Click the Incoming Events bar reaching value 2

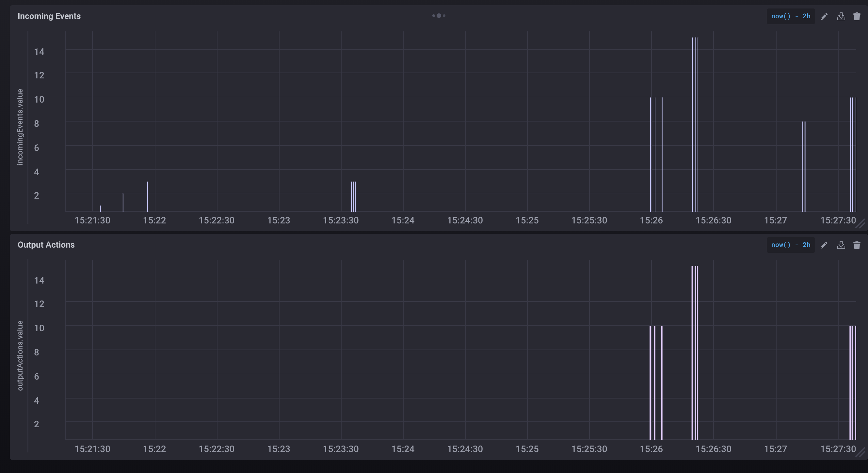[123, 202]
